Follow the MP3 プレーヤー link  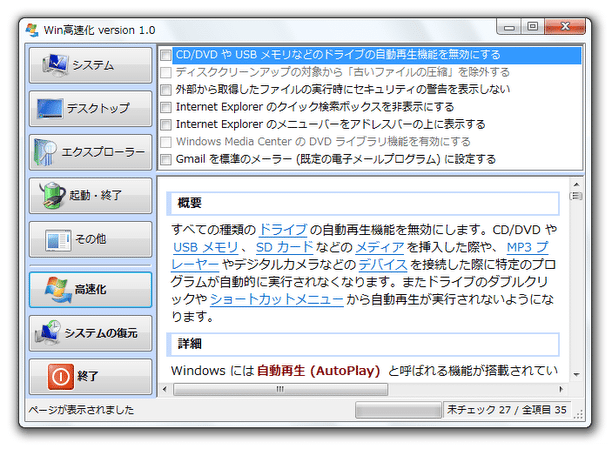[527, 247]
